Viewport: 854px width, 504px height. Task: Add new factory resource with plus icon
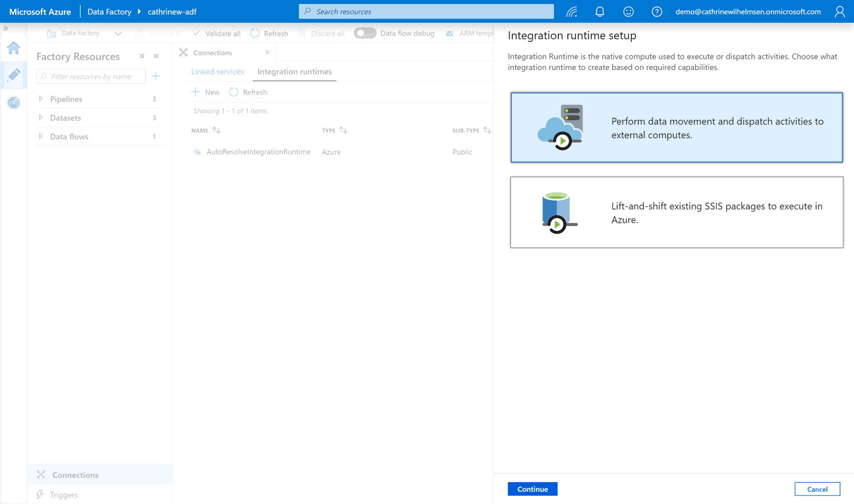point(156,76)
